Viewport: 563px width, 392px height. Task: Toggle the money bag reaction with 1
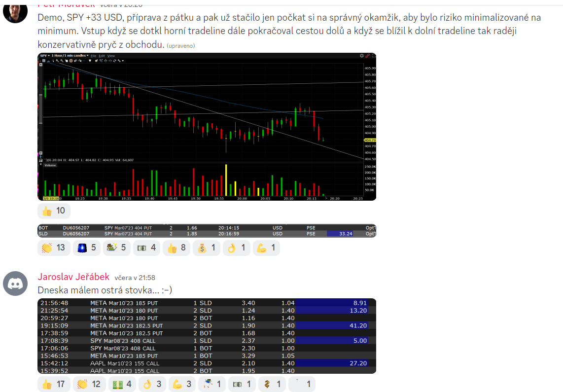207,248
